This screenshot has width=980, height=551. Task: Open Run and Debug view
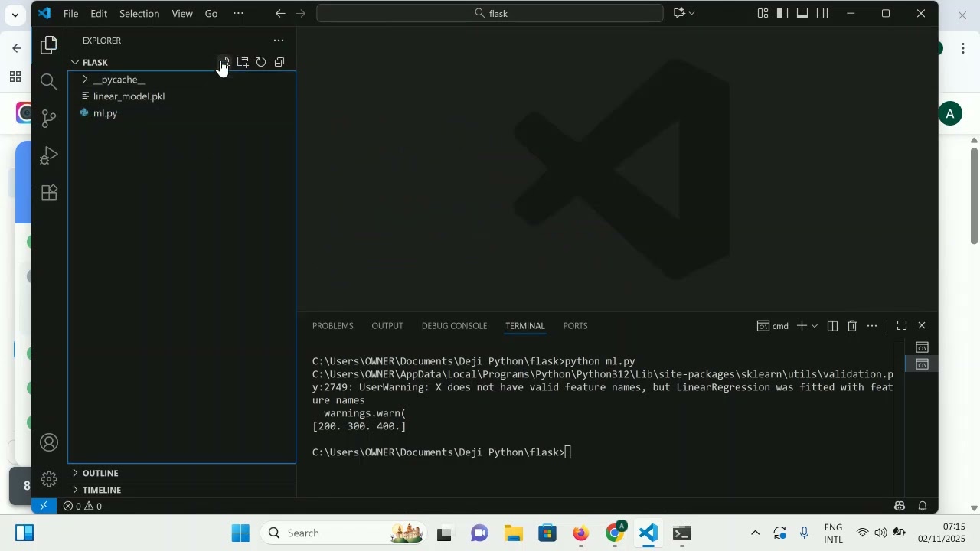coord(49,155)
